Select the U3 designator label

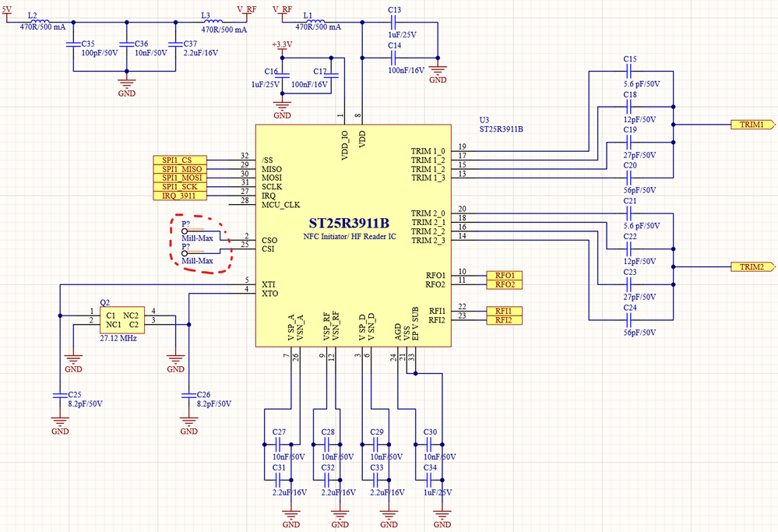tap(484, 120)
